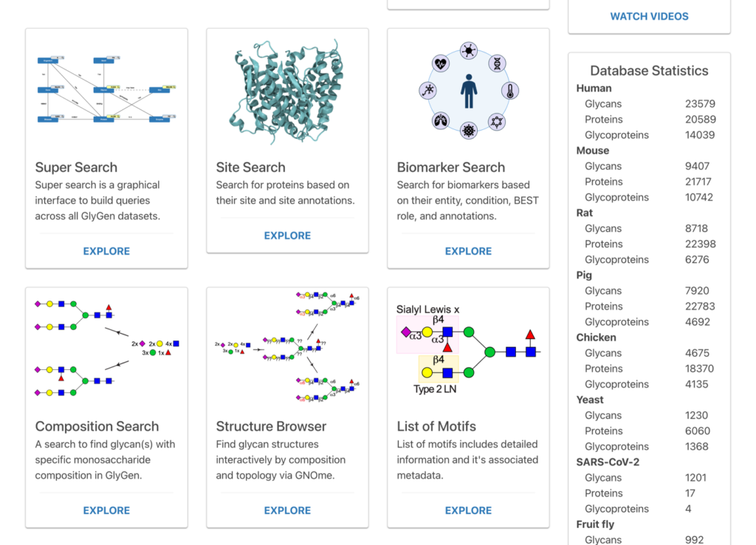Explore the Site Search card

click(287, 236)
